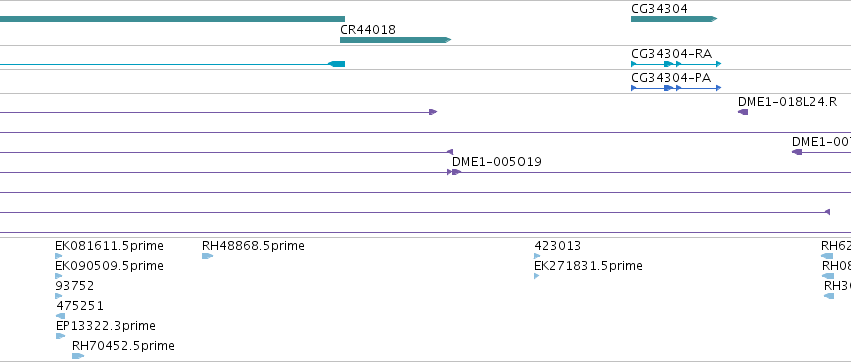Click the CG34304-RA transcript glyph
Screen dimensions: 851x362
tap(676, 64)
